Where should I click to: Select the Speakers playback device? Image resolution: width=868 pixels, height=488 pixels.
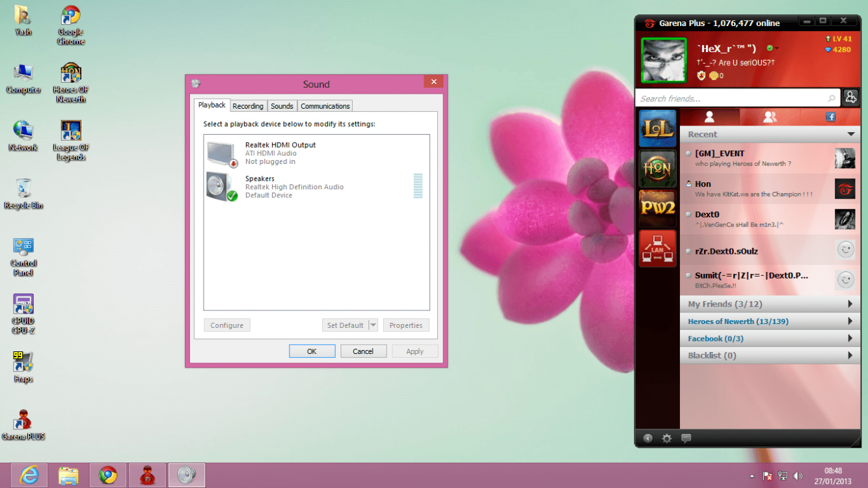coord(316,187)
